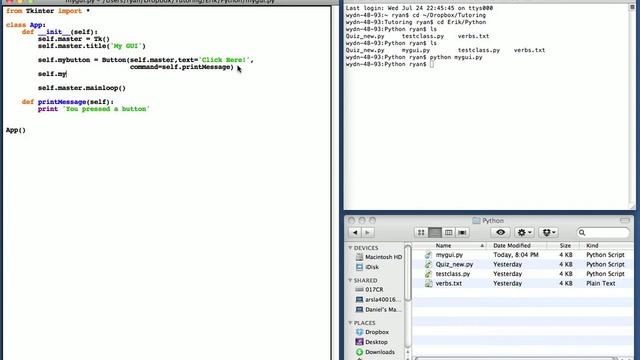The width and height of the screenshot is (640, 360).
Task: Click 'You pressed a button' string
Action: (x=106, y=109)
